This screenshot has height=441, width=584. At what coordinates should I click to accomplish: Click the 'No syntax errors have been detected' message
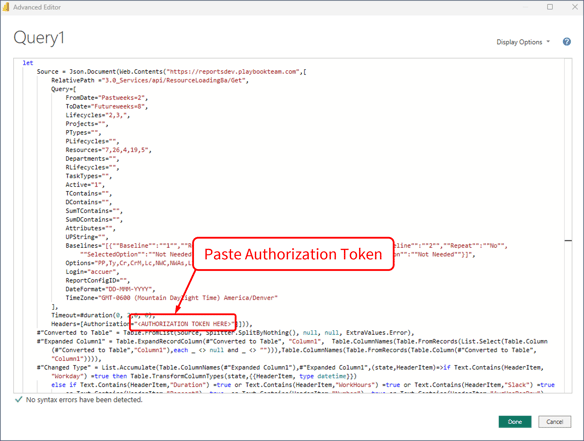point(84,400)
